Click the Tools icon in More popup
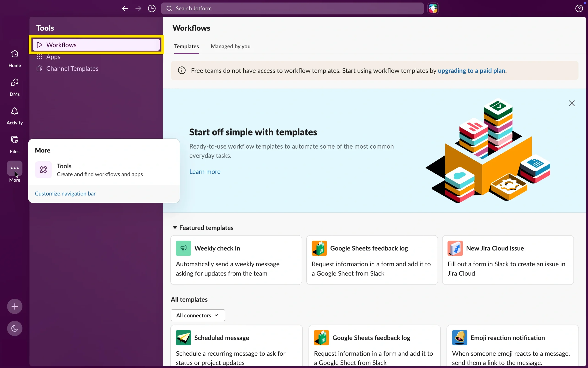 click(43, 170)
